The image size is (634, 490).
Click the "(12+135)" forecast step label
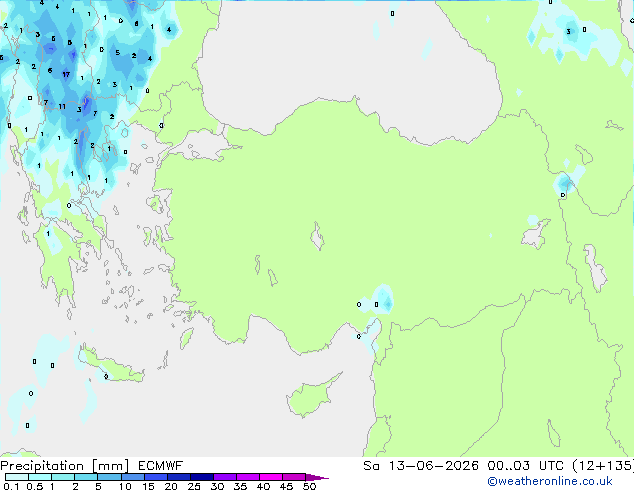603,466
